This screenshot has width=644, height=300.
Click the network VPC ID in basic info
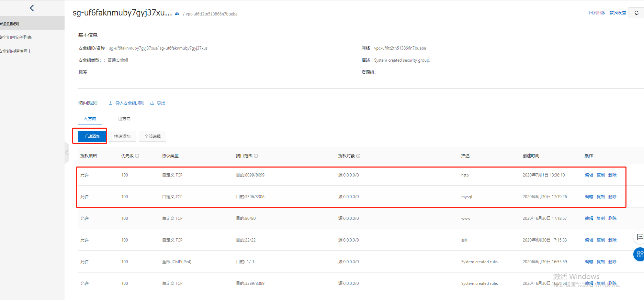tap(400, 48)
